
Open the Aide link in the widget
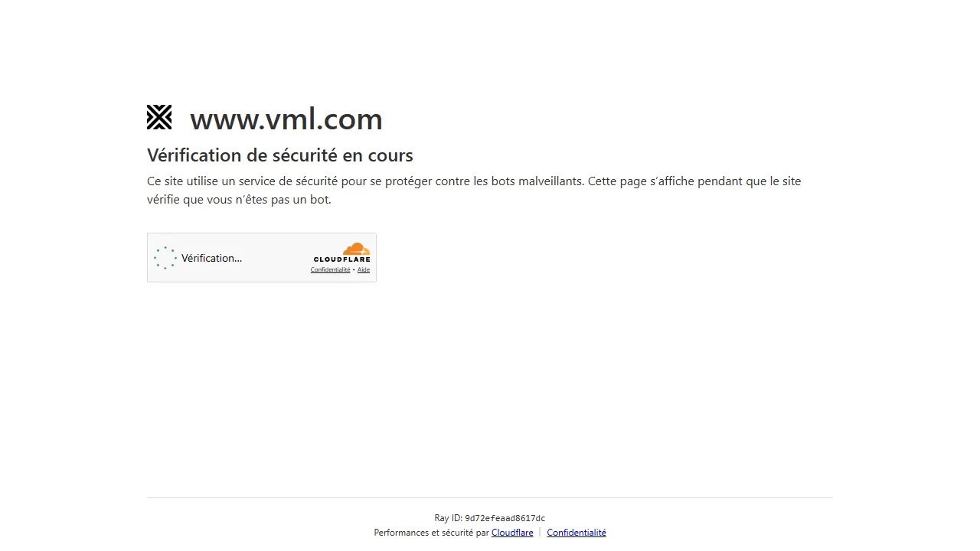tap(363, 269)
